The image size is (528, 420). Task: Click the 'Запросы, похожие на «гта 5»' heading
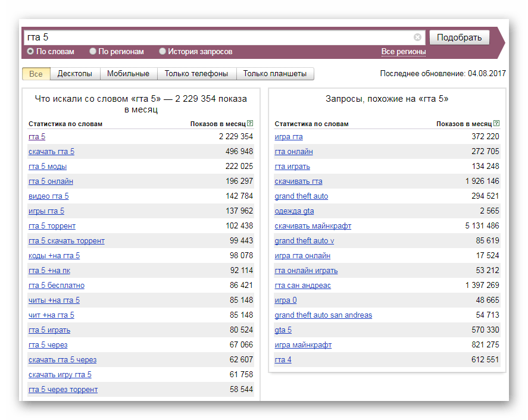click(x=387, y=99)
